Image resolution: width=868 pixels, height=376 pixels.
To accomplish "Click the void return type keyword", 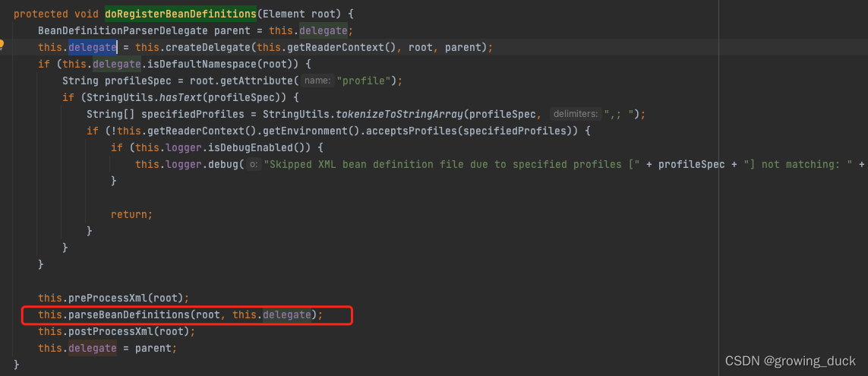I will (x=87, y=13).
